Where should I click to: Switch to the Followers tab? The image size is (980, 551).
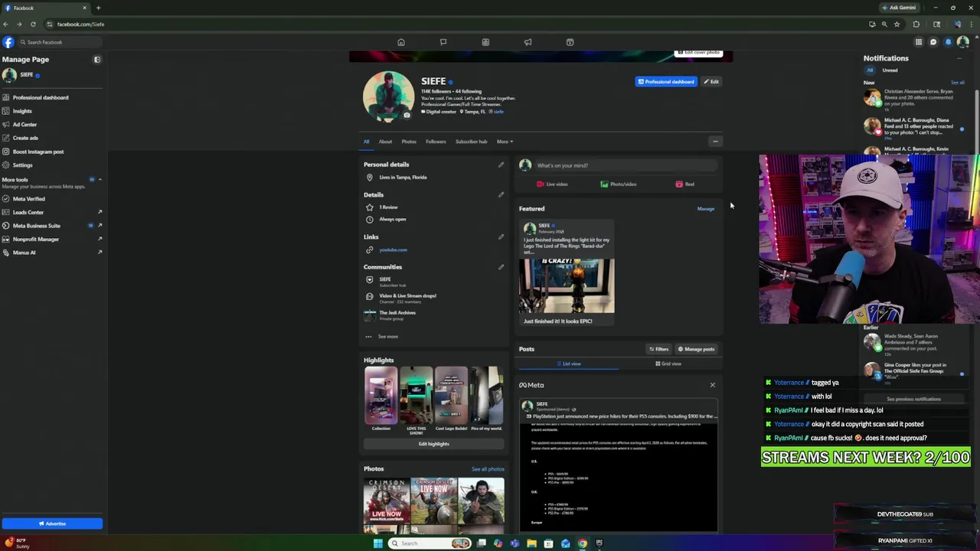pyautogui.click(x=436, y=142)
